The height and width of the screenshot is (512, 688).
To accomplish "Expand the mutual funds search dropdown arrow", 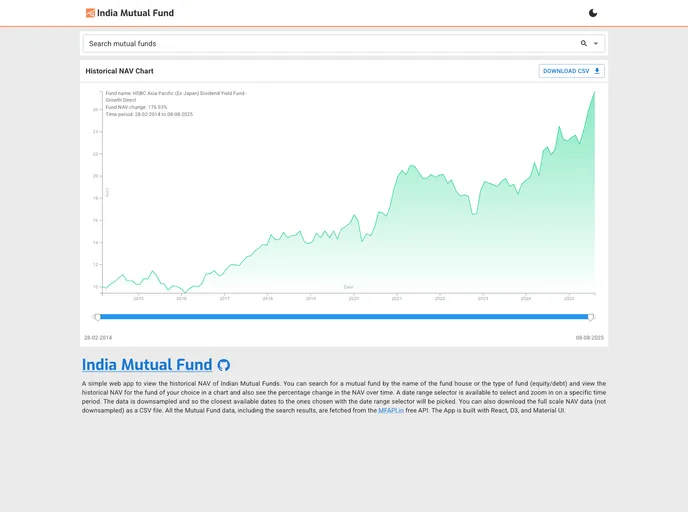I will (596, 43).
